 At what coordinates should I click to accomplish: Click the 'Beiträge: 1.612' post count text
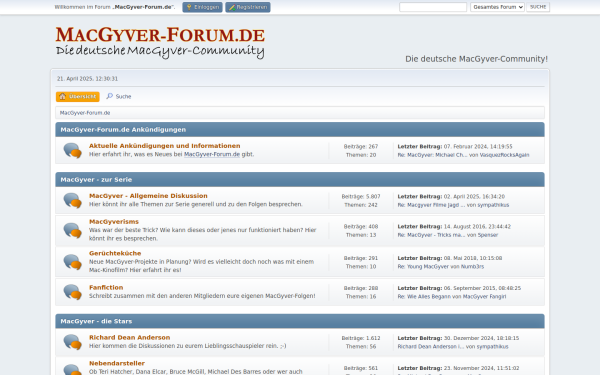pyautogui.click(x=361, y=338)
